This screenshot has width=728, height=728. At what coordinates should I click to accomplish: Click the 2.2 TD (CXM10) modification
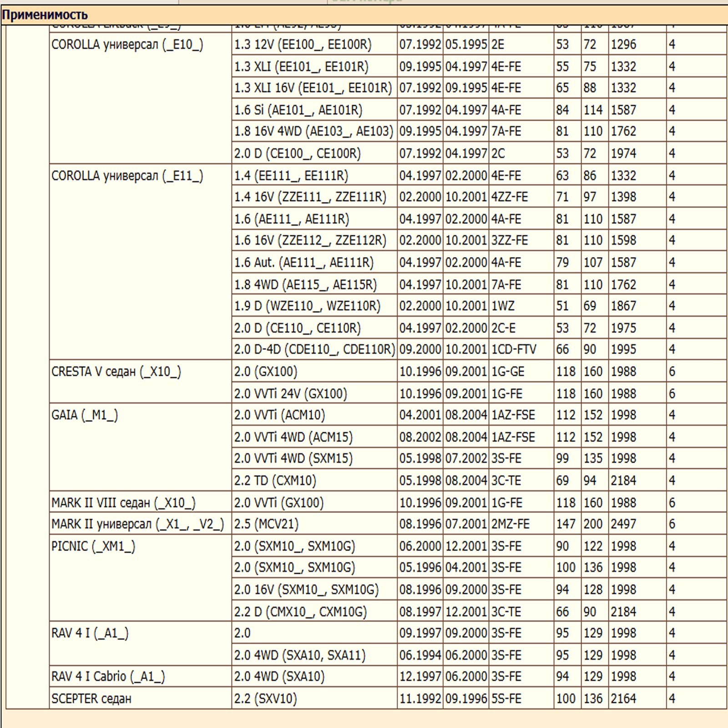[x=275, y=480]
